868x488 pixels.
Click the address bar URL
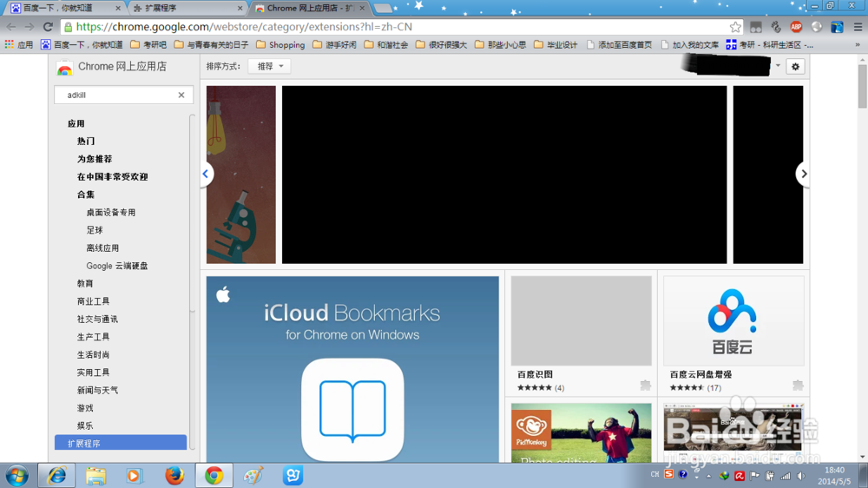coord(244,27)
